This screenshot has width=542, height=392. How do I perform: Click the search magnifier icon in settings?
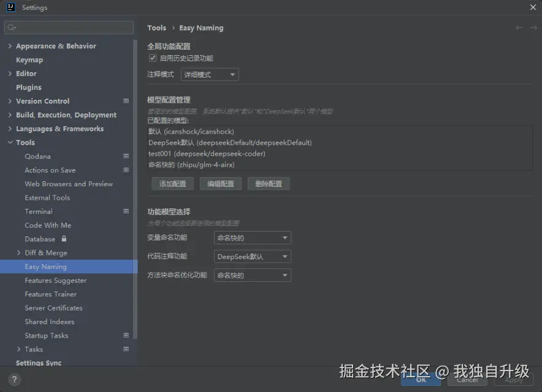point(11,28)
